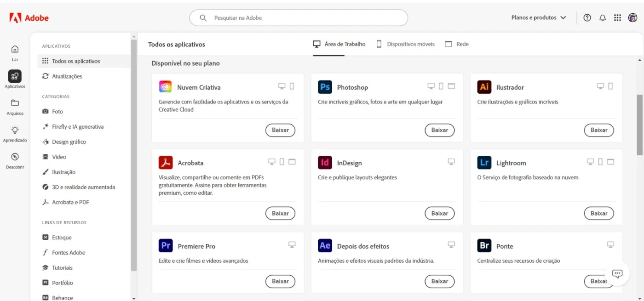Screen dimensions: 644x301
Task: Click sidebar scroll down arrow
Action: [x=134, y=298]
